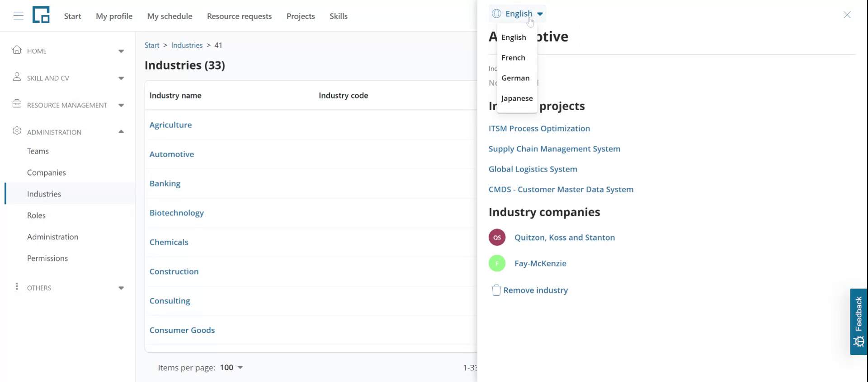Toggle the English language dropdown arrow
The width and height of the screenshot is (868, 382).
(540, 14)
